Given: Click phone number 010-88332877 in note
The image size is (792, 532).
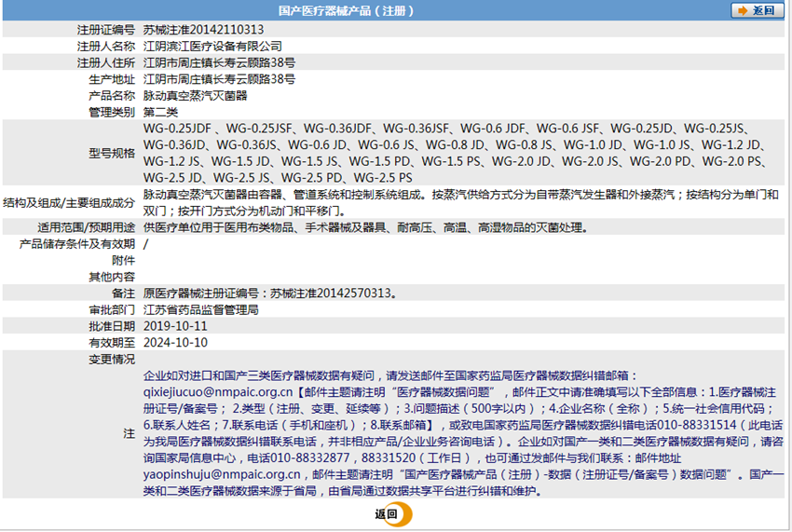Looking at the screenshot, I should (x=310, y=457).
